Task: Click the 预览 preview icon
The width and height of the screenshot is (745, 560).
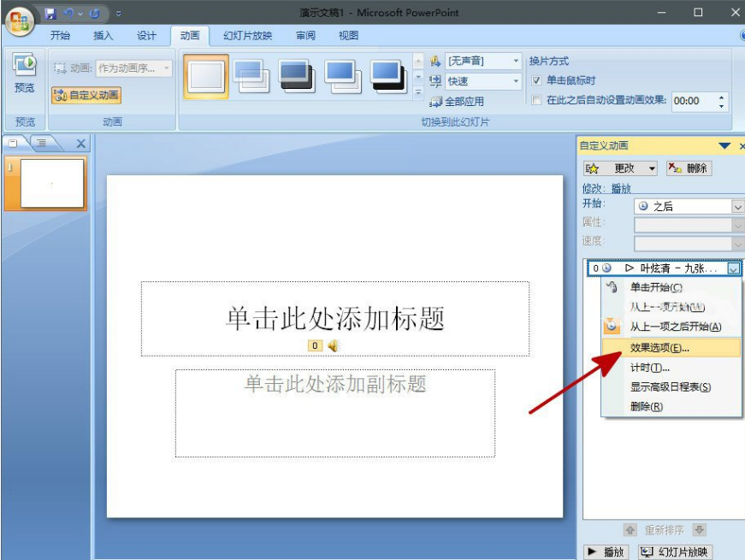Action: [24, 74]
